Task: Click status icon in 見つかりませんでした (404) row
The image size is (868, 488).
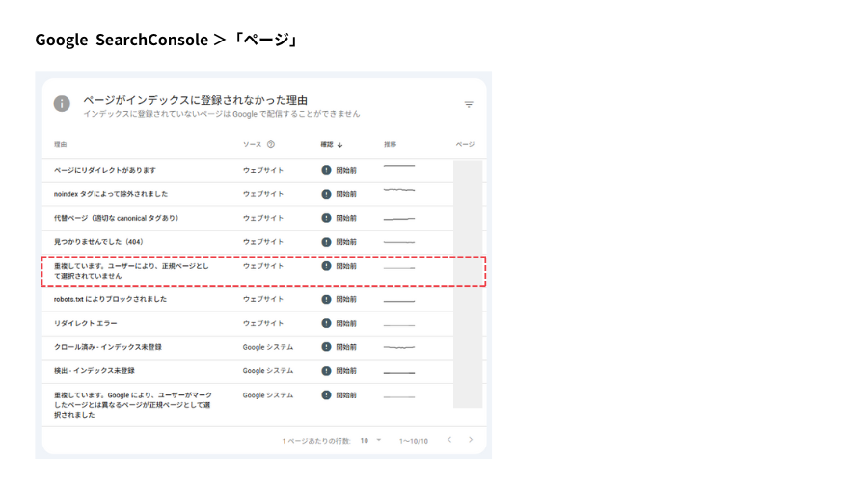Action: tap(326, 242)
